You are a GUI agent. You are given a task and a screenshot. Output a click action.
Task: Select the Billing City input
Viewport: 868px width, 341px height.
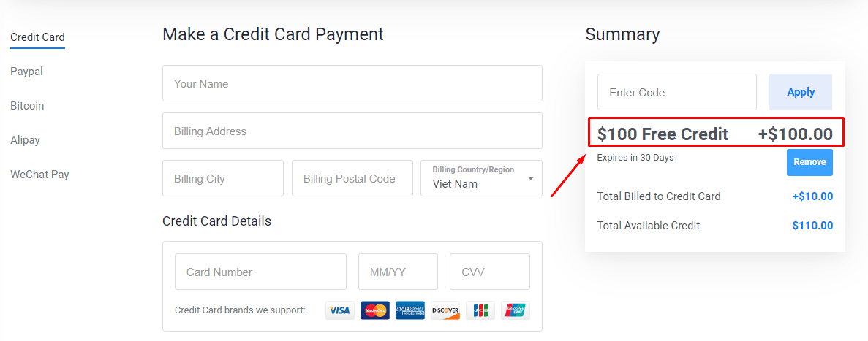[223, 178]
